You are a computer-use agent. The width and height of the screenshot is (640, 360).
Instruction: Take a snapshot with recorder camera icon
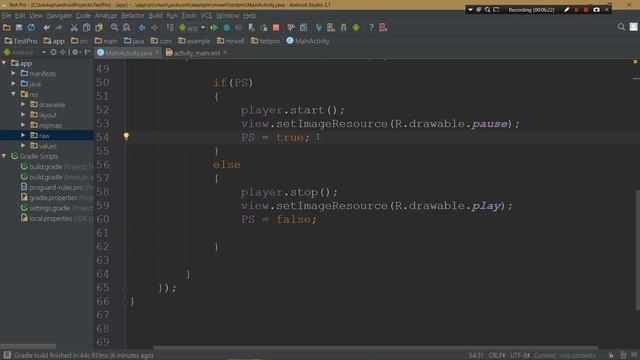tap(596, 9)
